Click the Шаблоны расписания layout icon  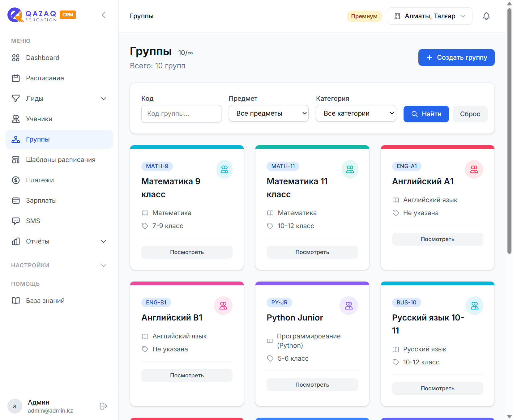point(16,160)
